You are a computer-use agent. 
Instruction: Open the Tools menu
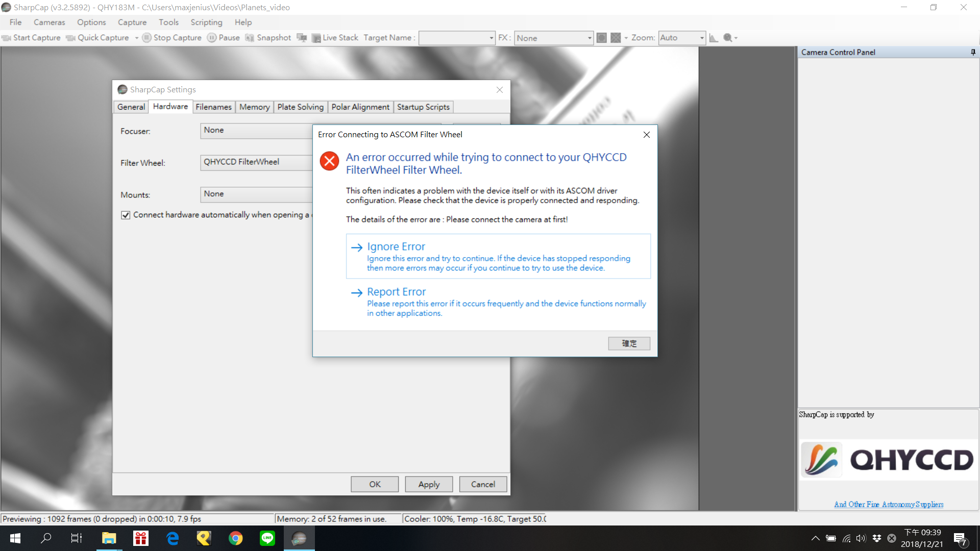(168, 22)
